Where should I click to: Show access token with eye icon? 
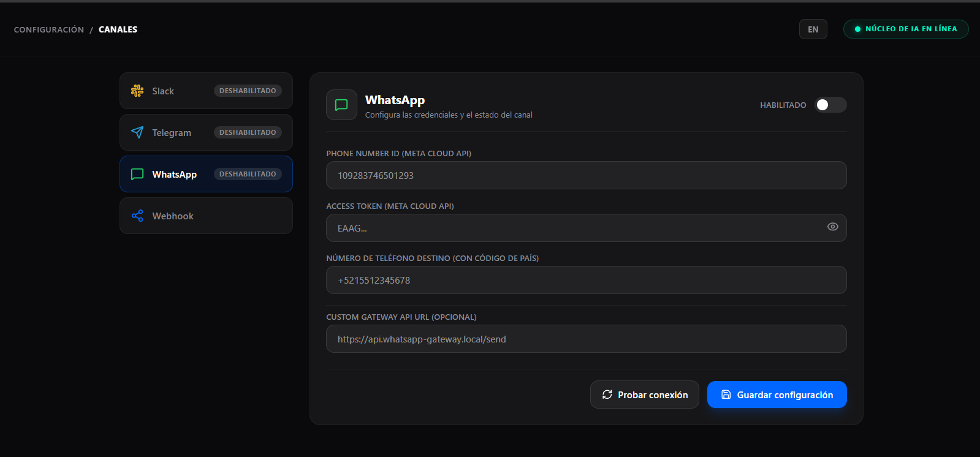click(x=832, y=227)
